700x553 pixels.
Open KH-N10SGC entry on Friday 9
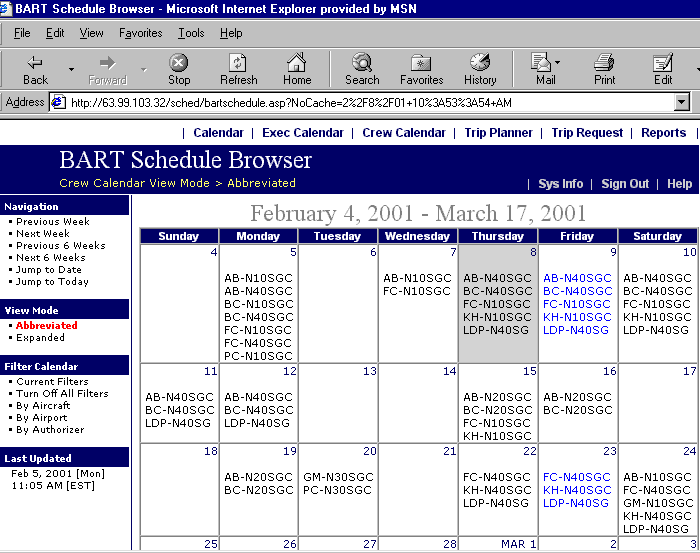(x=577, y=317)
